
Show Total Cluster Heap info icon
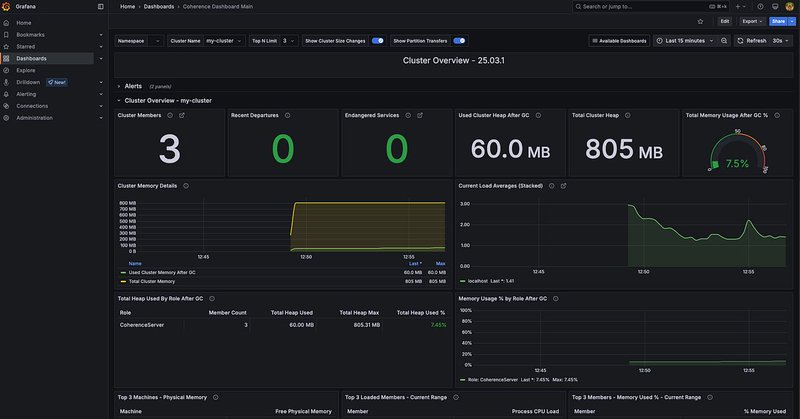[628, 115]
